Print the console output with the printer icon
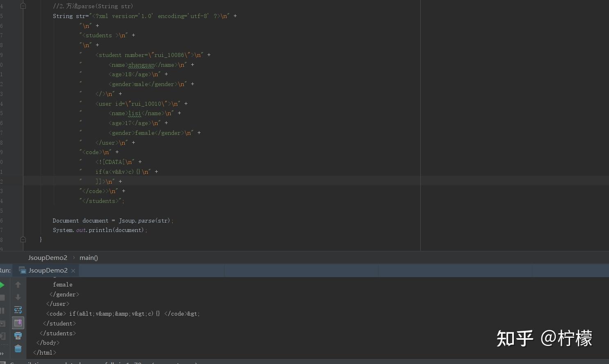This screenshot has height=364, width=609. coord(18,336)
